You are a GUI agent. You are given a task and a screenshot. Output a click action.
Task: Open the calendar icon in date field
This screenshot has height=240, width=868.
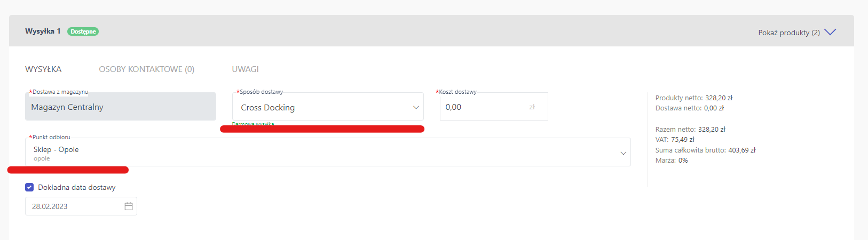[129, 206]
